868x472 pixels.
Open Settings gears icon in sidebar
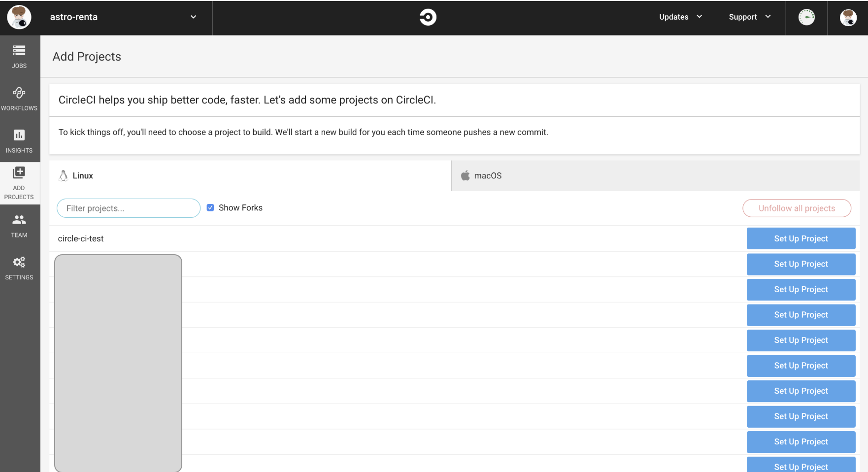(x=19, y=263)
